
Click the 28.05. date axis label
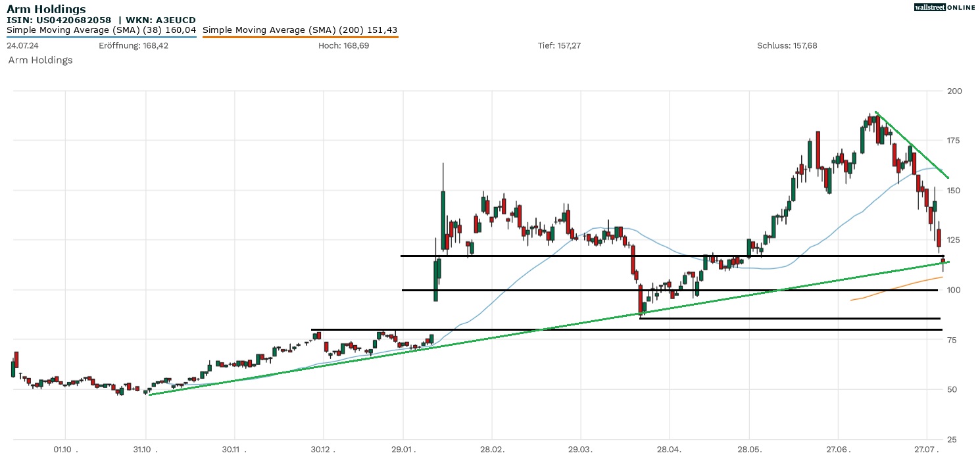[749, 448]
